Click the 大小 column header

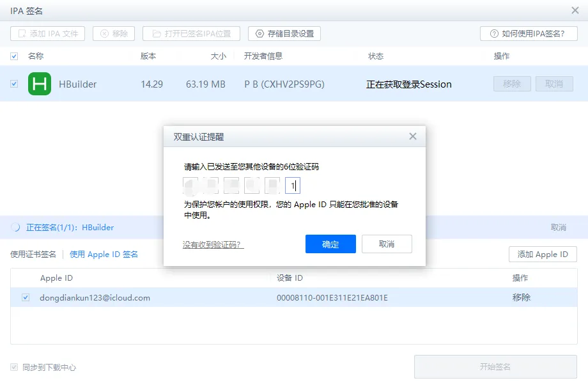point(218,56)
